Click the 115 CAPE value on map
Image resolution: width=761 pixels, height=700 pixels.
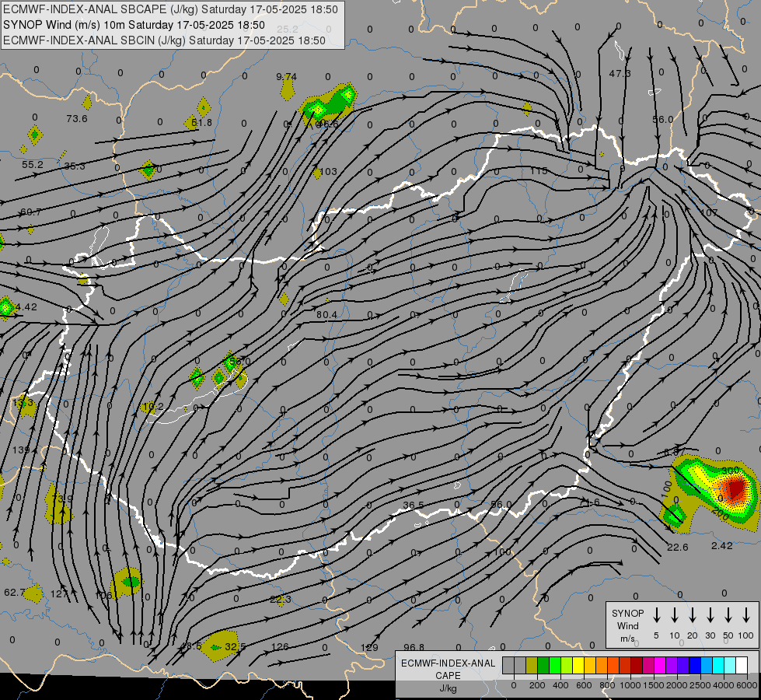[539, 171]
